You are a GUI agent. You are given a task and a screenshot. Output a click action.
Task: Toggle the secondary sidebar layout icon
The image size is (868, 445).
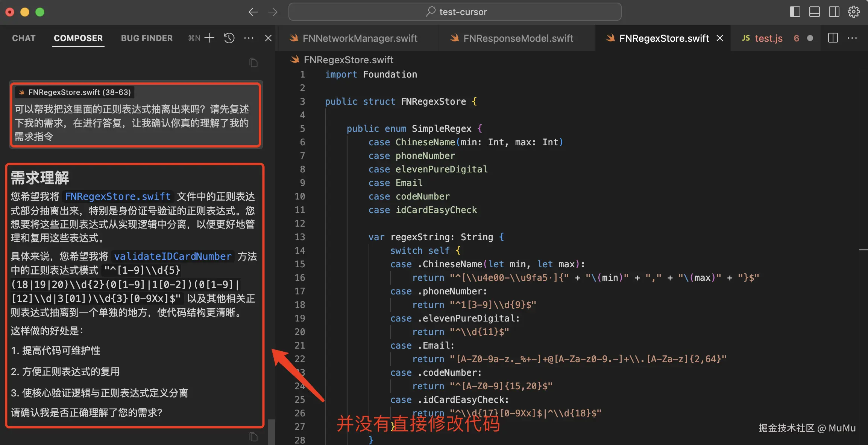pyautogui.click(x=834, y=12)
